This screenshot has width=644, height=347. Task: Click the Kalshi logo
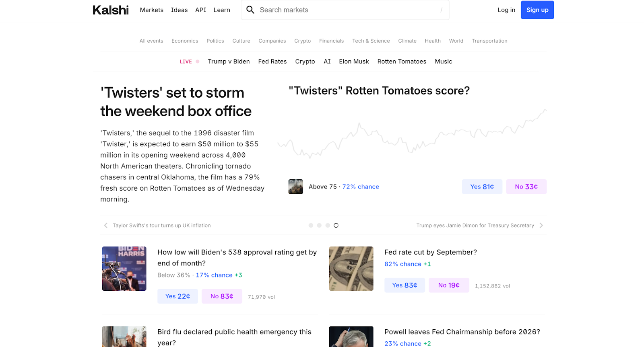(x=111, y=10)
